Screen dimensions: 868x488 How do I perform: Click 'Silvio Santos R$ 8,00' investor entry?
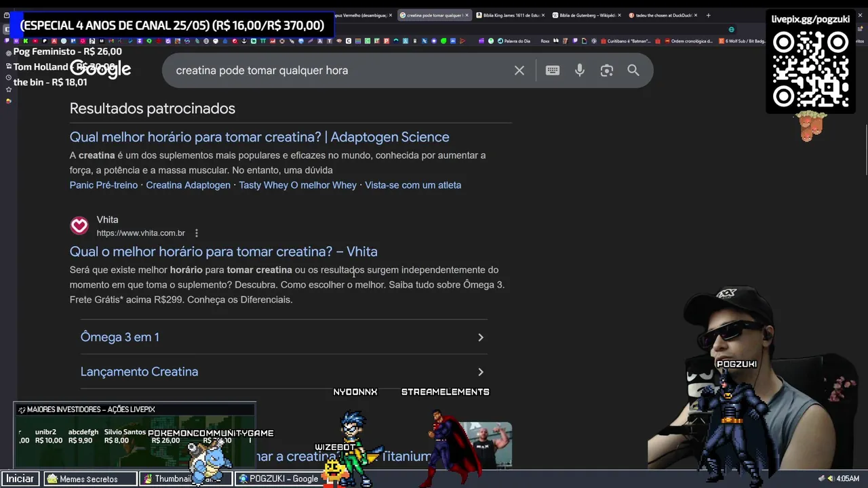coord(125,436)
